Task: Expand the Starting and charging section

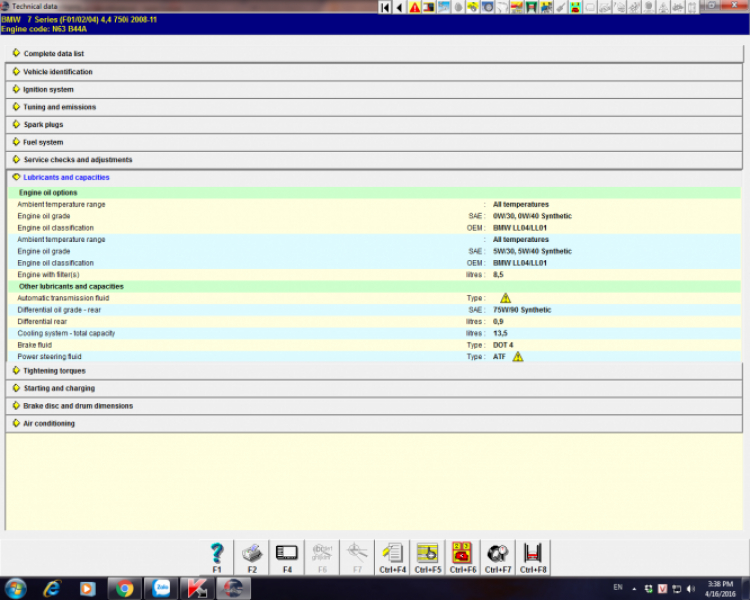Action: pyautogui.click(x=374, y=388)
